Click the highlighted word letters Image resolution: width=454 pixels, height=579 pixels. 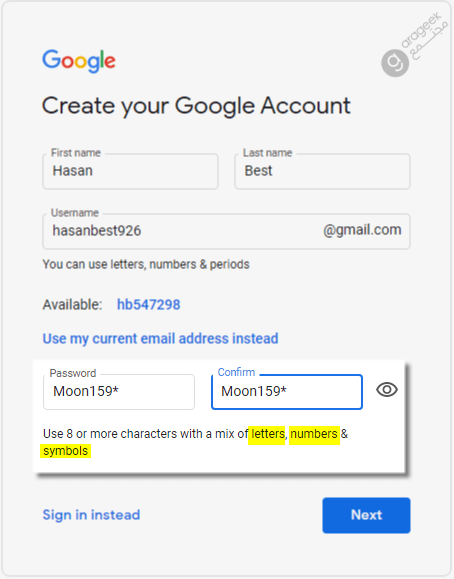coord(268,434)
